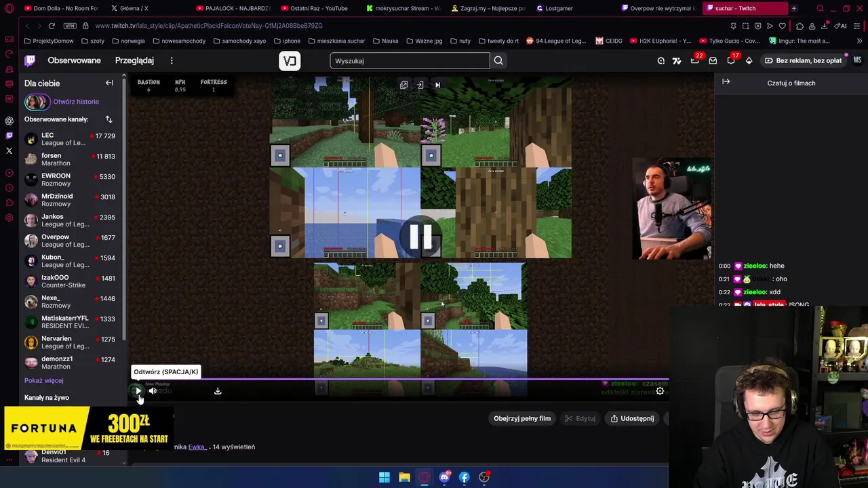Image resolution: width=868 pixels, height=488 pixels.
Task: Focus the Wyszukaj search field
Action: 410,60
